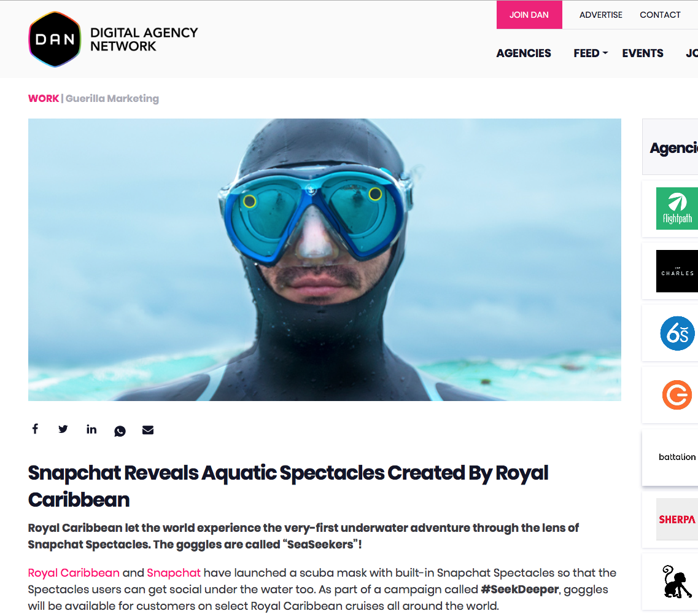Open the CONTACT link
This screenshot has height=616, width=698.
click(x=660, y=15)
